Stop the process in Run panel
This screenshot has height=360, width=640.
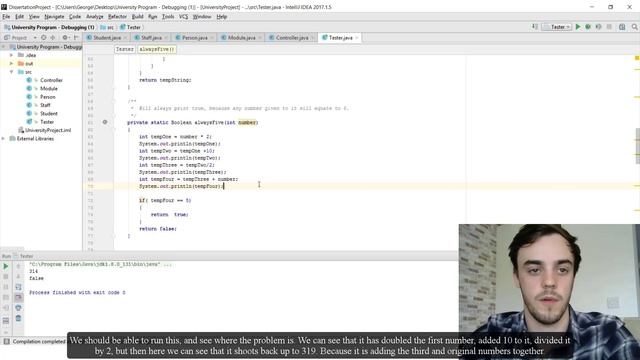(x=6, y=277)
